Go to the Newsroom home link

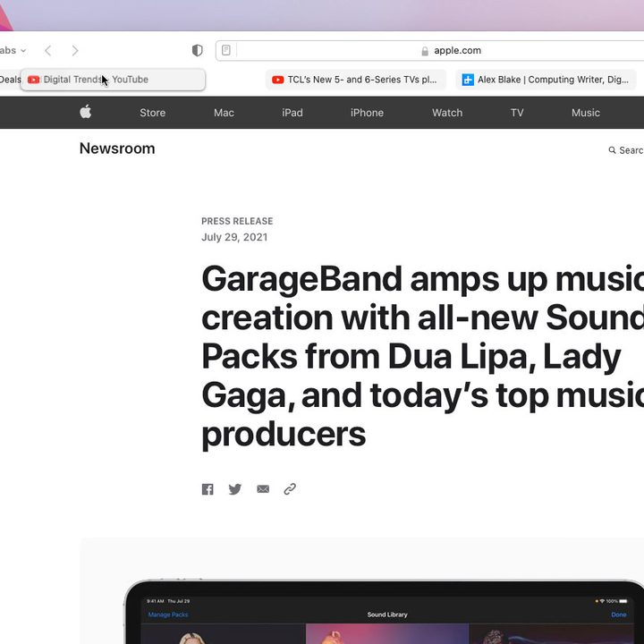click(x=117, y=148)
